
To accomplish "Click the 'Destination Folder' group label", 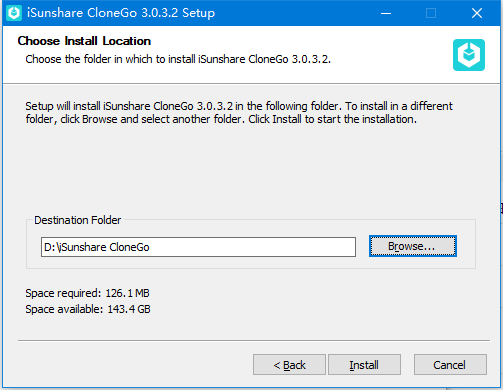I will click(78, 220).
